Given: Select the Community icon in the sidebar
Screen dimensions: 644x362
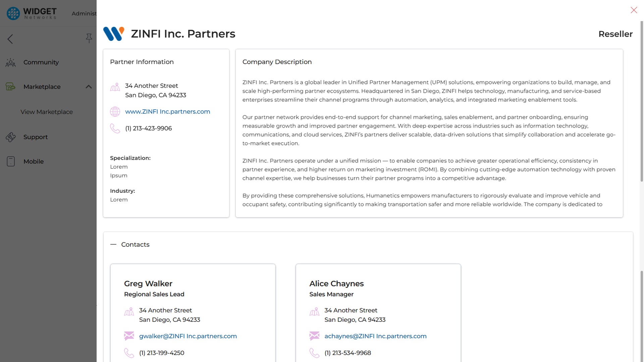Looking at the screenshot, I should (10, 62).
